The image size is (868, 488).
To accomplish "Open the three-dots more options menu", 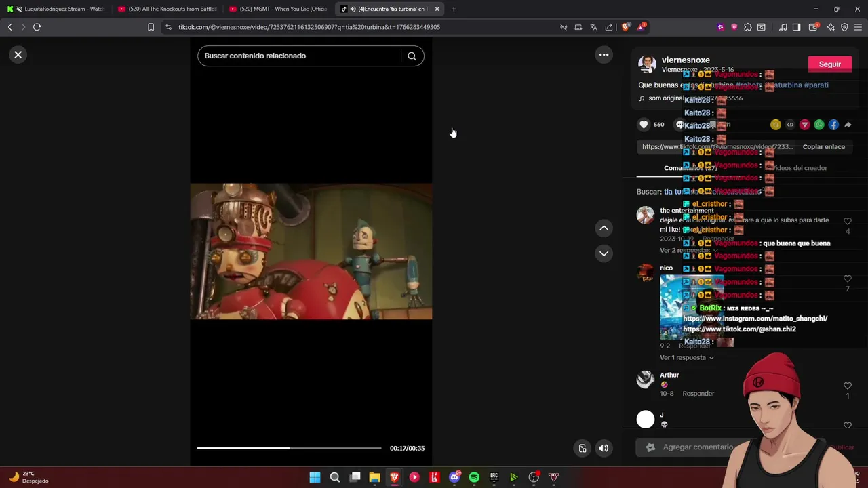I will 604,55.
